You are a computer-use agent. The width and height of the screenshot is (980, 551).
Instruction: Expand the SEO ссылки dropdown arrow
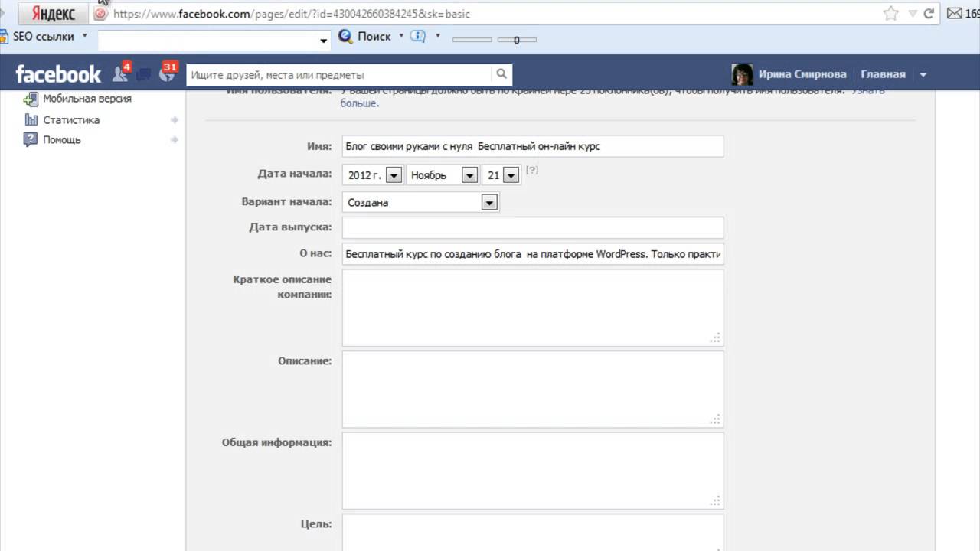click(84, 35)
